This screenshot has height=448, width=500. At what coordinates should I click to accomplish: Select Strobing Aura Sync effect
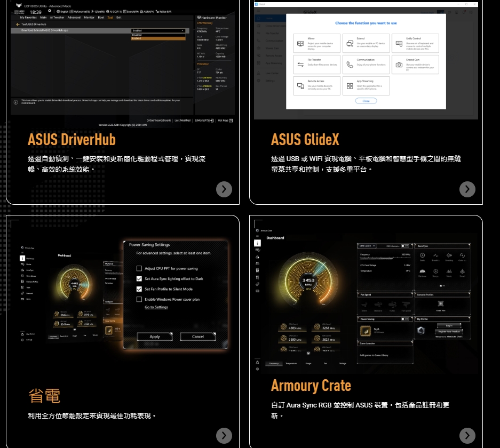(449, 256)
